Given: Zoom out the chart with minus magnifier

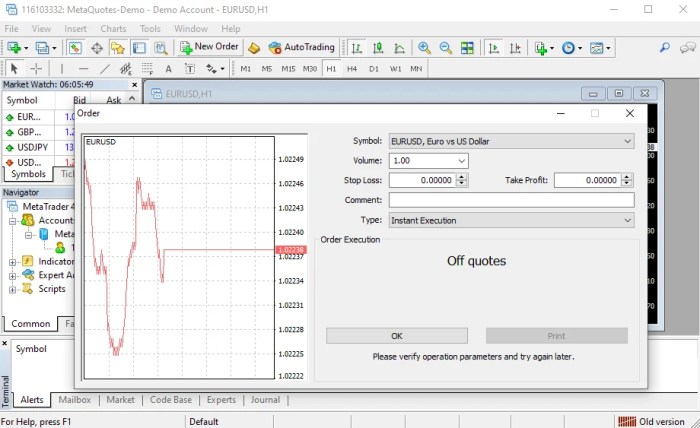Looking at the screenshot, I should [x=446, y=48].
